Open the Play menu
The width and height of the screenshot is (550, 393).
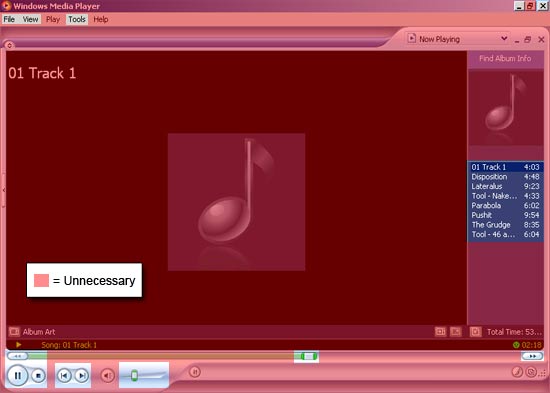pos(53,19)
